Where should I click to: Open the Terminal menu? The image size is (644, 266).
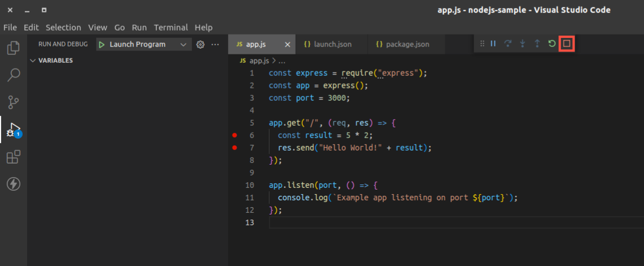pyautogui.click(x=171, y=28)
